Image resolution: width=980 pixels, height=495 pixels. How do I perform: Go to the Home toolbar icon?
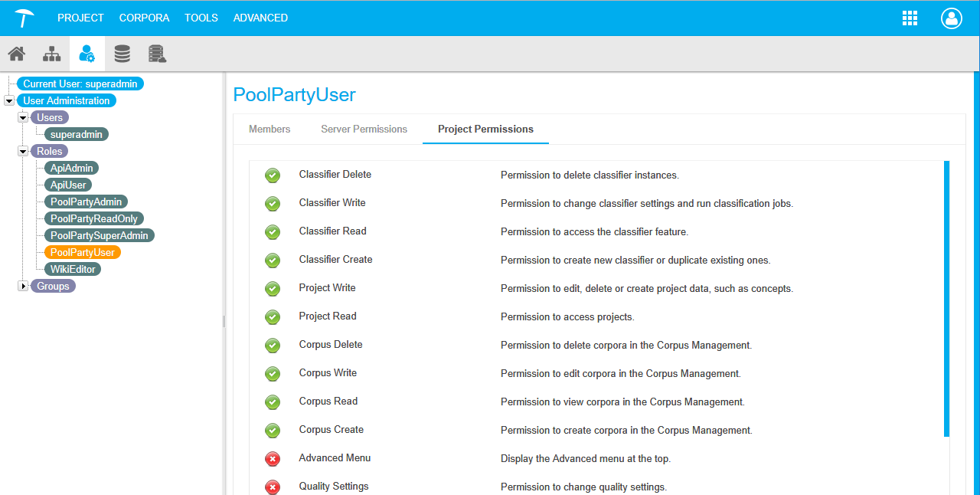(17, 54)
